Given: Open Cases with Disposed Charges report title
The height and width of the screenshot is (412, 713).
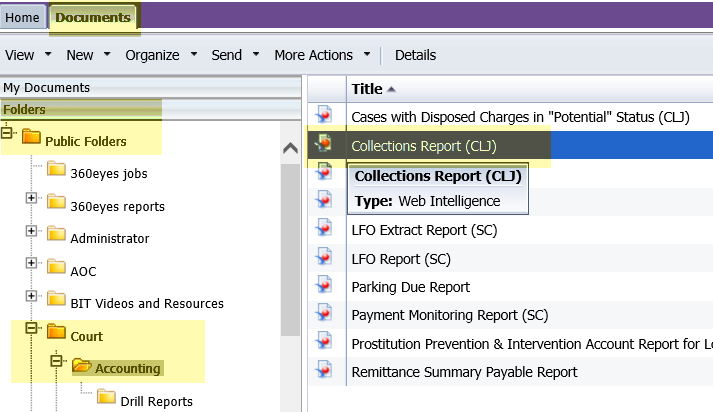Looking at the screenshot, I should tap(520, 117).
